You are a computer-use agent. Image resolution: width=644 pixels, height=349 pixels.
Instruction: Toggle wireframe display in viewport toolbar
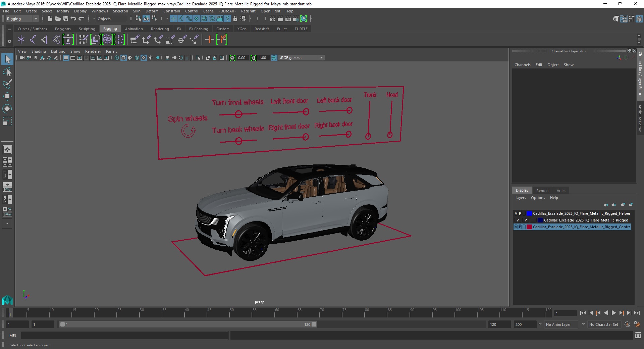(x=117, y=58)
